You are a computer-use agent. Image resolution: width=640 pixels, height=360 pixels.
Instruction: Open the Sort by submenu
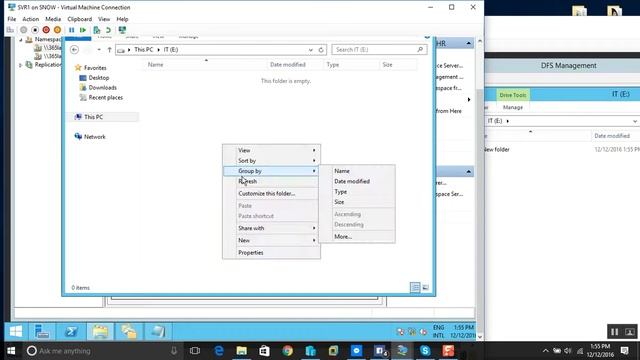tap(271, 161)
